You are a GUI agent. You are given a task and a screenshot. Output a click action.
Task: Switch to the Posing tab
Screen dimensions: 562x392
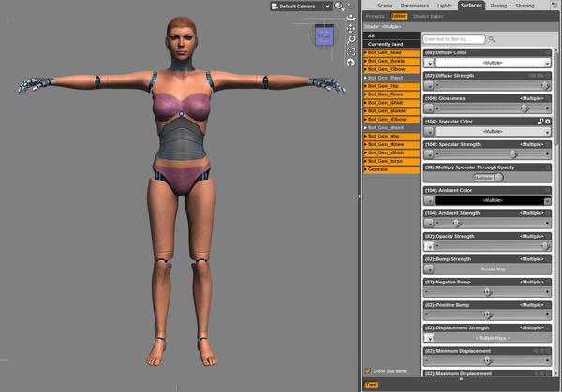pos(498,6)
